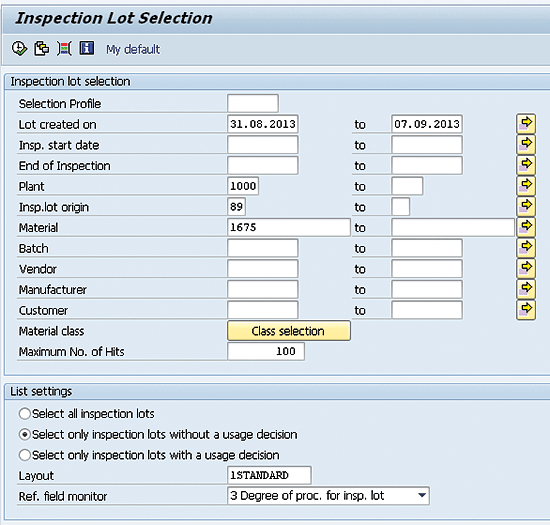Open multiple selection arrow for Material

click(526, 227)
